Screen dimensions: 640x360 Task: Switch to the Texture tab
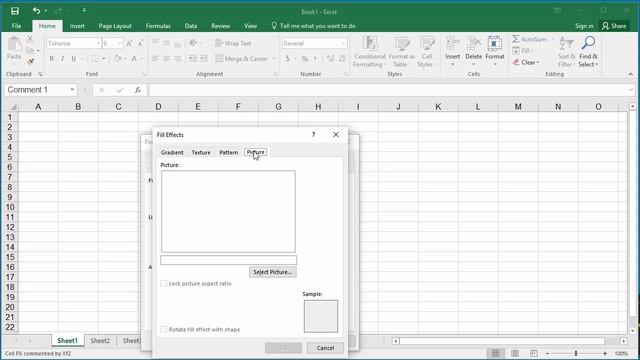201,152
